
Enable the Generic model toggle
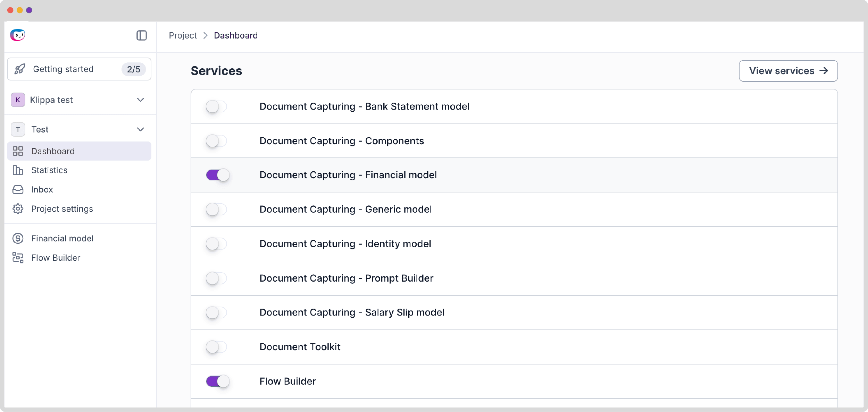click(216, 209)
